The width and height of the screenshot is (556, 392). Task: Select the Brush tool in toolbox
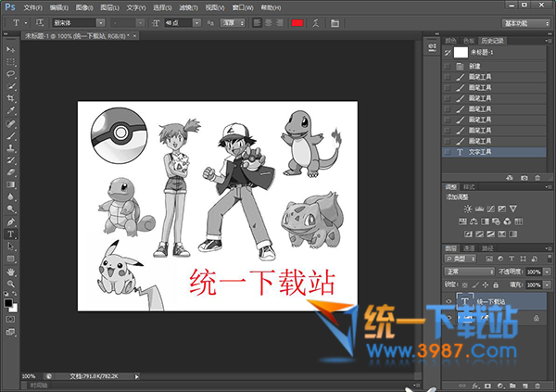click(x=10, y=136)
